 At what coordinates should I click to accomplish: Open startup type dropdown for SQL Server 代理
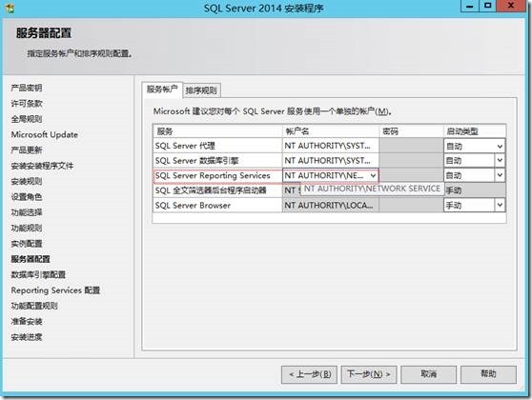pos(500,146)
